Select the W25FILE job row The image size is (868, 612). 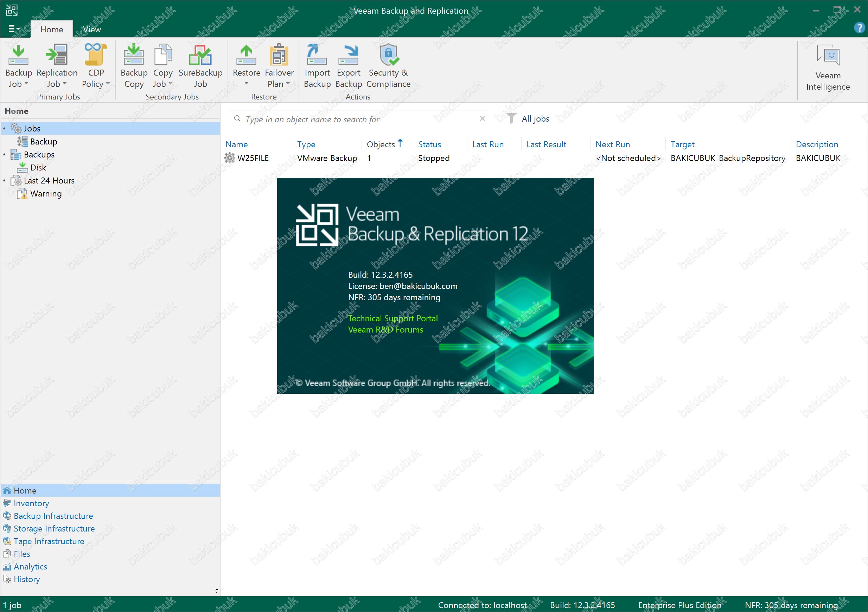coord(253,158)
